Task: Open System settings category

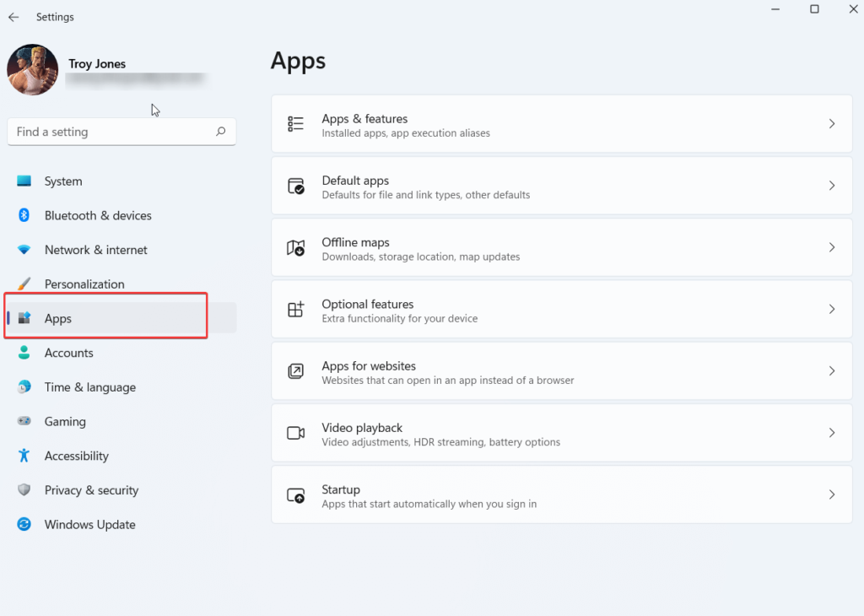Action: (x=121, y=181)
